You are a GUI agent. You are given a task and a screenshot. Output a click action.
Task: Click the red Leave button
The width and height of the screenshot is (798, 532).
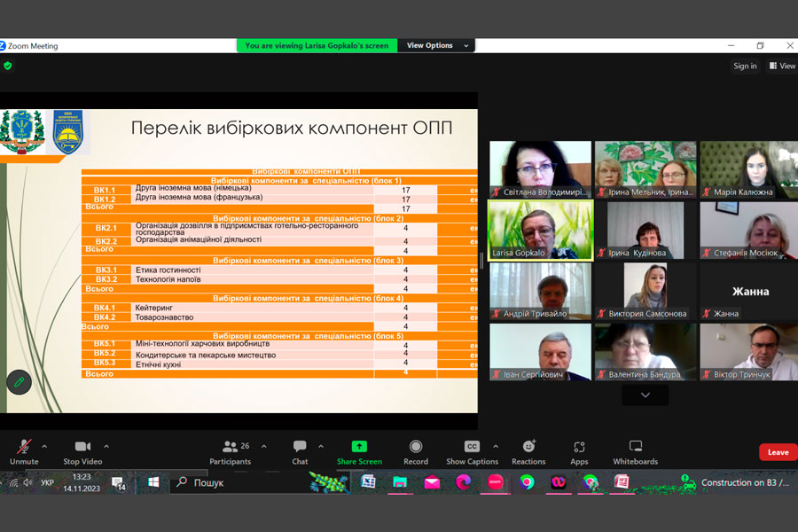tap(778, 452)
